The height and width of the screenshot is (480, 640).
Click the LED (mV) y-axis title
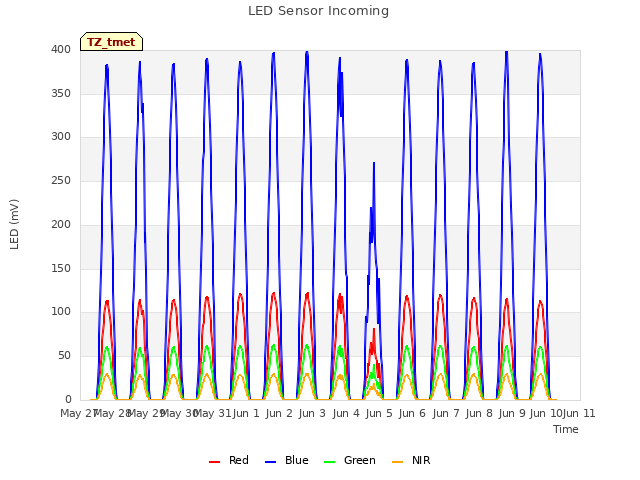(x=14, y=224)
